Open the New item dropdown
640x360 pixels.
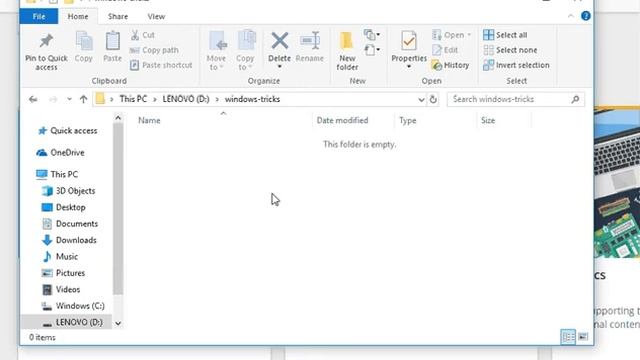(372, 35)
